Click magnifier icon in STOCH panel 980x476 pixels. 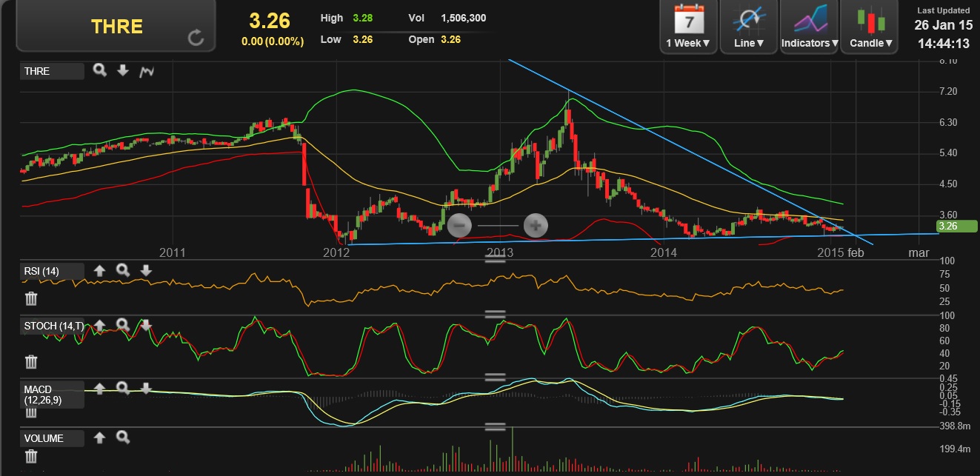[x=123, y=324]
